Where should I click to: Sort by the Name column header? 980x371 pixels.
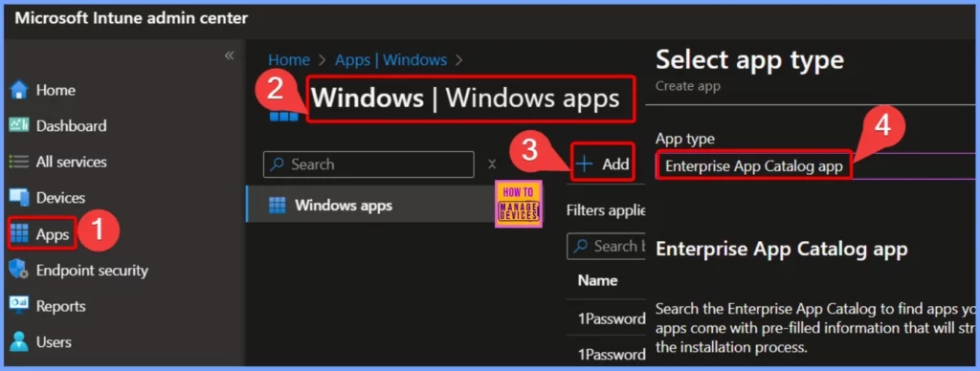(597, 280)
